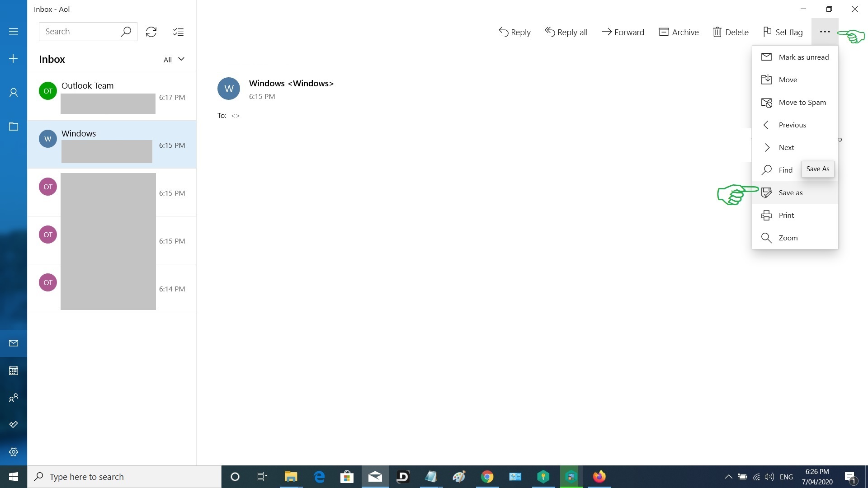The width and height of the screenshot is (868, 488).
Task: Open Action Center notifications icon
Action: tap(850, 477)
